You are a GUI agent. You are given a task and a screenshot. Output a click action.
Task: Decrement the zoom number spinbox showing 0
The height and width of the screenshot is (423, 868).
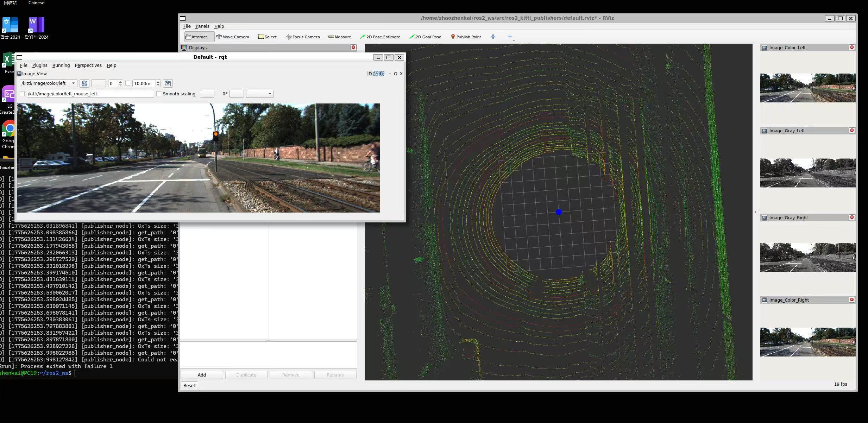coord(120,85)
